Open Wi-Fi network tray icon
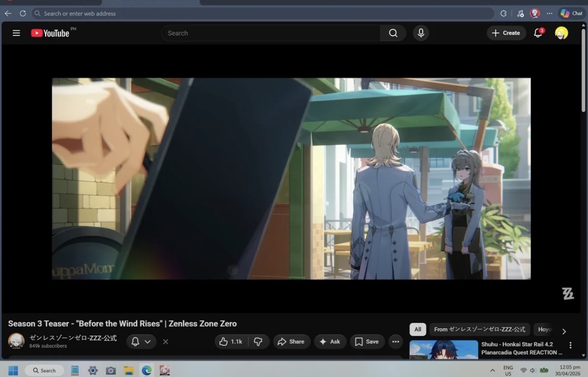This screenshot has height=377, width=588. click(x=524, y=370)
